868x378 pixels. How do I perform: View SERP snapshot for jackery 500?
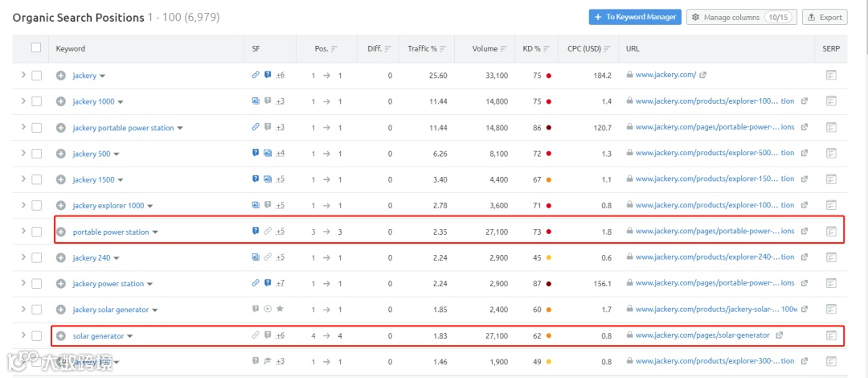pos(830,153)
